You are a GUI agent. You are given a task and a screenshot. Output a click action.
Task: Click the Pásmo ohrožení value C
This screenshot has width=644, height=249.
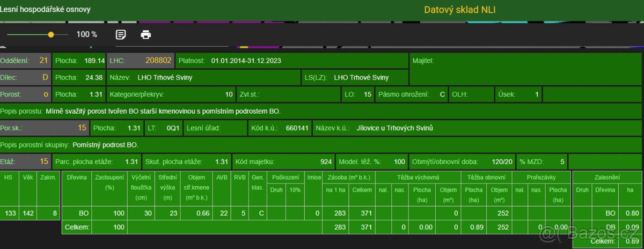443,94
